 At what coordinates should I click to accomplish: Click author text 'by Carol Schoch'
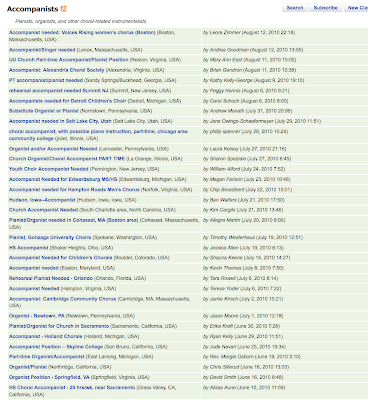[221, 101]
